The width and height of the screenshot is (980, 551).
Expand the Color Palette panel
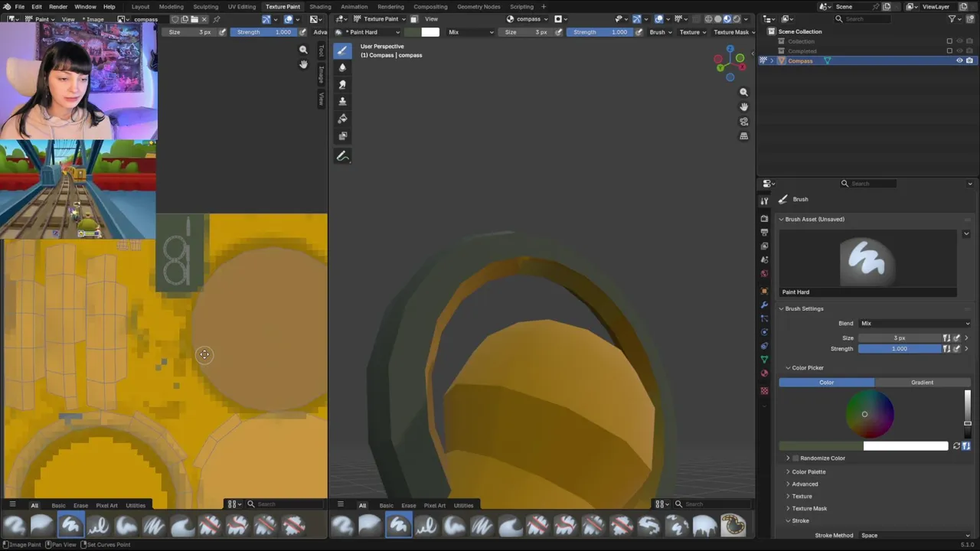click(x=808, y=472)
